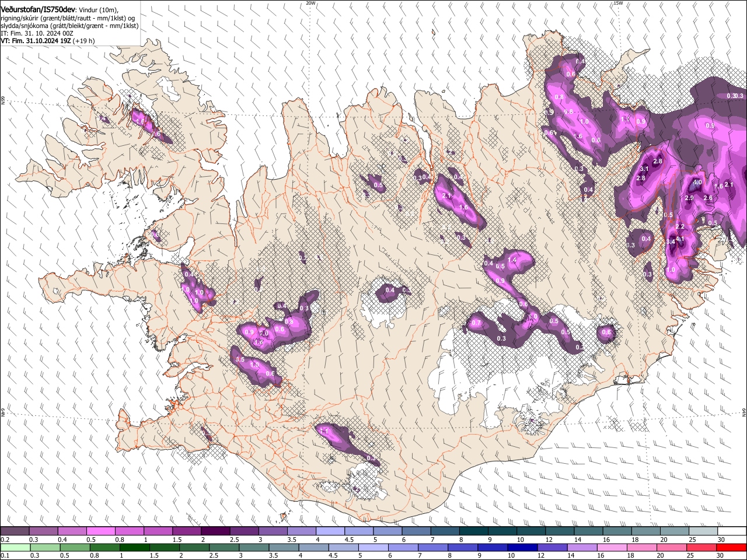Click the navy blue 10–12 rain swatch
747x560 pixels.
522,547
